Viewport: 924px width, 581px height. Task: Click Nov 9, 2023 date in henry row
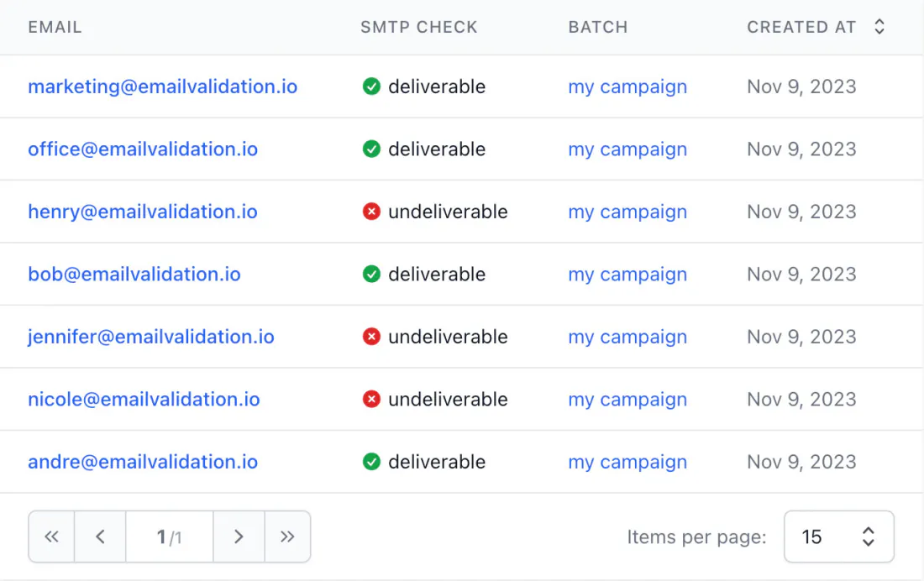[801, 212]
